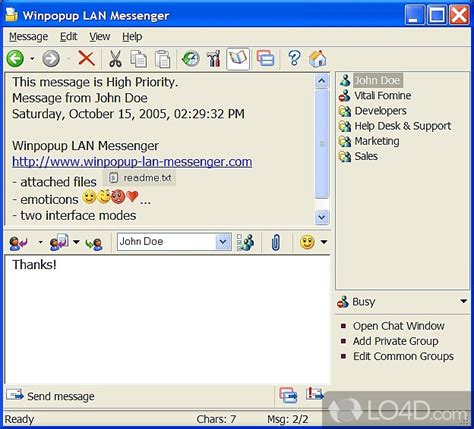Screen dimensions: 474x429
Task: Click Open Chat Window link
Action: point(399,326)
